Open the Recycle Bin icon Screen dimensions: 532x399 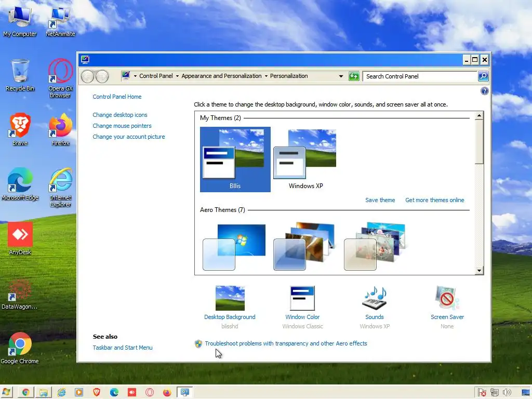[20, 75]
